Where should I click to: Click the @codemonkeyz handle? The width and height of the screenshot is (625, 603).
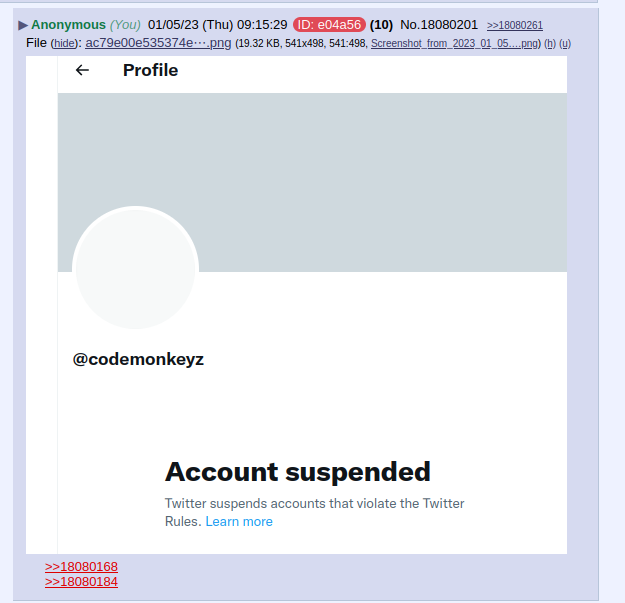[138, 359]
